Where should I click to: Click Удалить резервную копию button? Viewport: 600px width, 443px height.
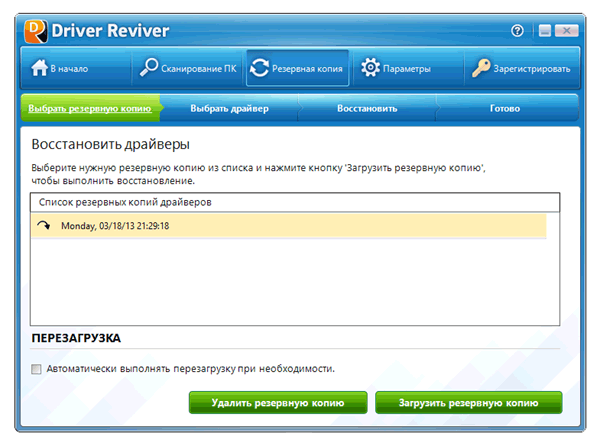278,402
